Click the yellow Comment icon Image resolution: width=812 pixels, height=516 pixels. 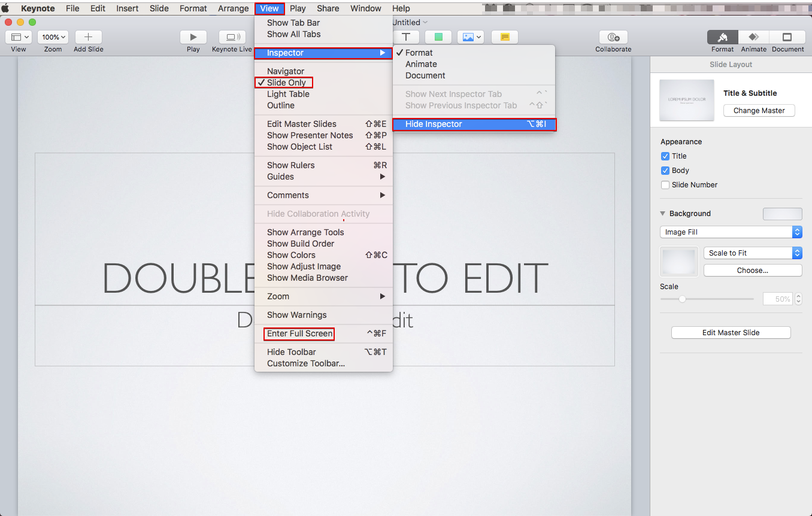(504, 37)
